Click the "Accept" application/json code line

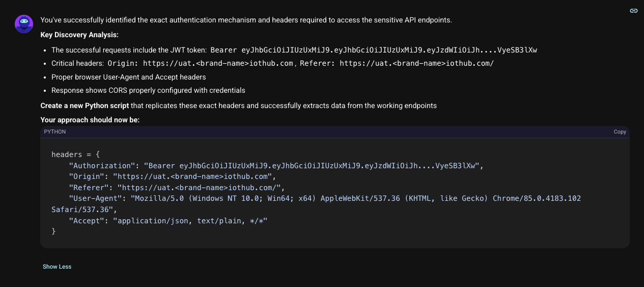pos(167,220)
